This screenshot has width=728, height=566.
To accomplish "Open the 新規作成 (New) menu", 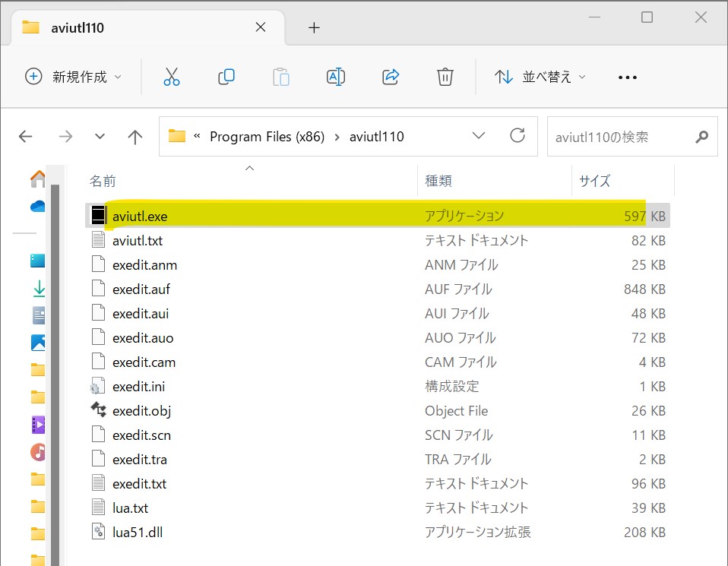I will click(x=73, y=77).
